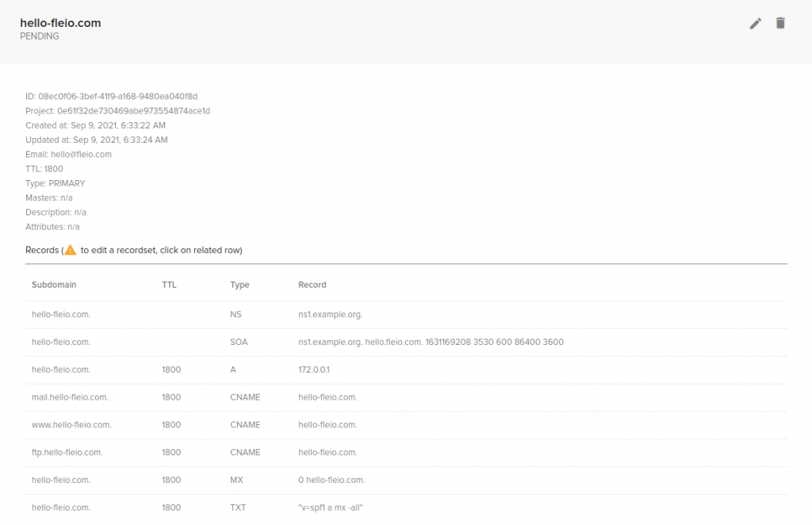Open the MX recordset row
The image size is (812, 525).
pyautogui.click(x=407, y=481)
